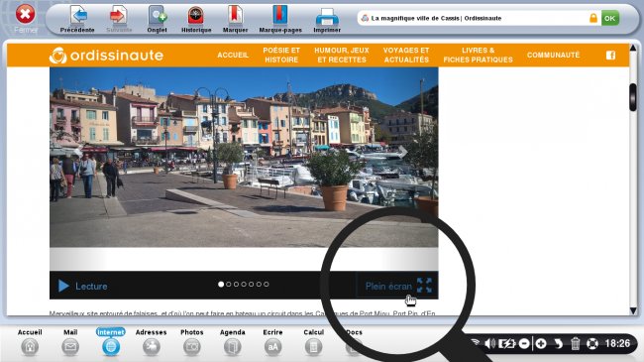Screen dimensions: 644x362
Task: Open Agenda in the bottom dock
Action: 232,342
